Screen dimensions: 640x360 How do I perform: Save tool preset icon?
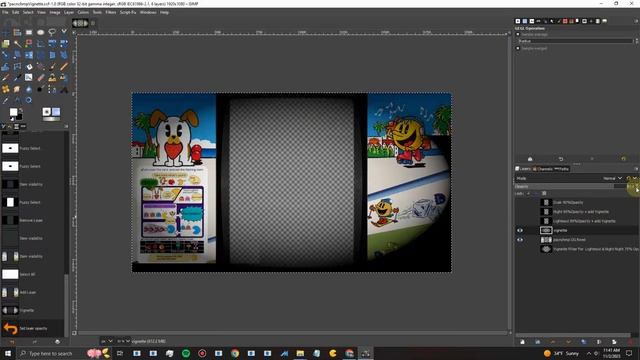(x=530, y=159)
